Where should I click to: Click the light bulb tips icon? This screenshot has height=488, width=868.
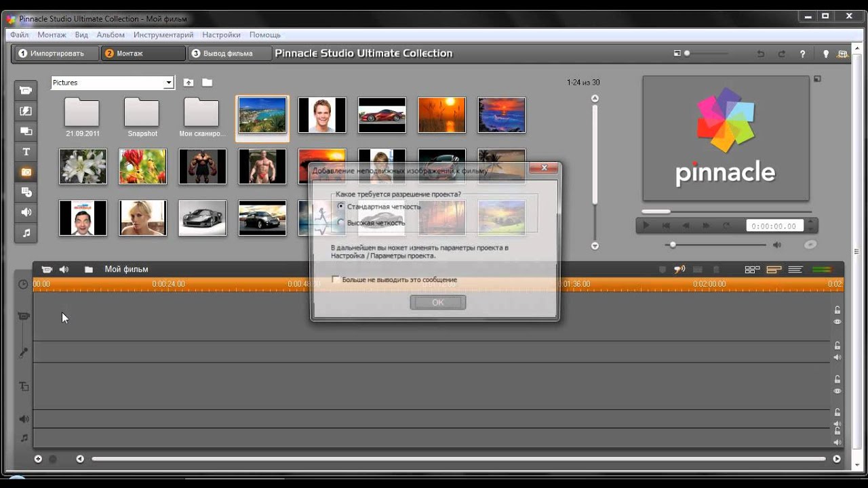825,54
